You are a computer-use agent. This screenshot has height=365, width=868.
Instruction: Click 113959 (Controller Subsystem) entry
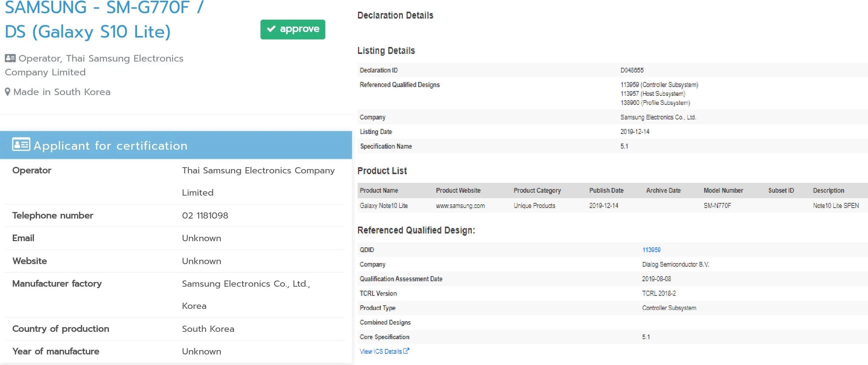click(x=659, y=85)
